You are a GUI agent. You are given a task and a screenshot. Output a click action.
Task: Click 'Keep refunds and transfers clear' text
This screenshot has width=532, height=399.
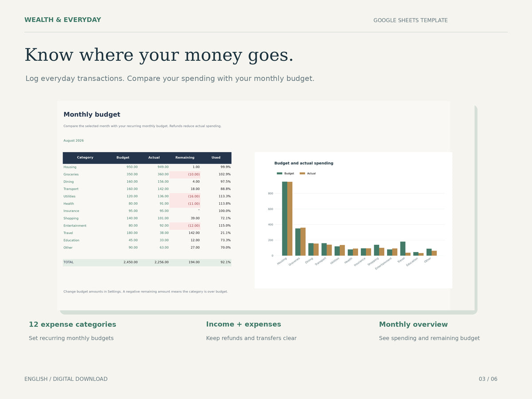[x=251, y=338]
